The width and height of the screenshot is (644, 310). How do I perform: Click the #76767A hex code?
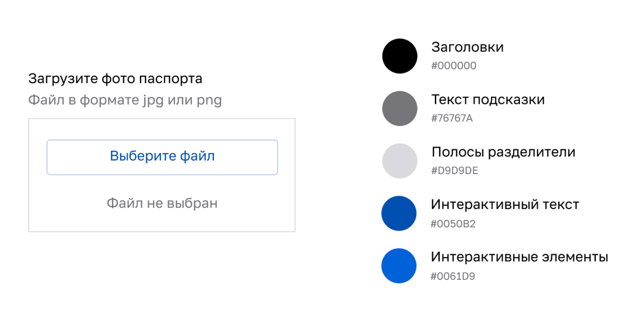point(452,119)
